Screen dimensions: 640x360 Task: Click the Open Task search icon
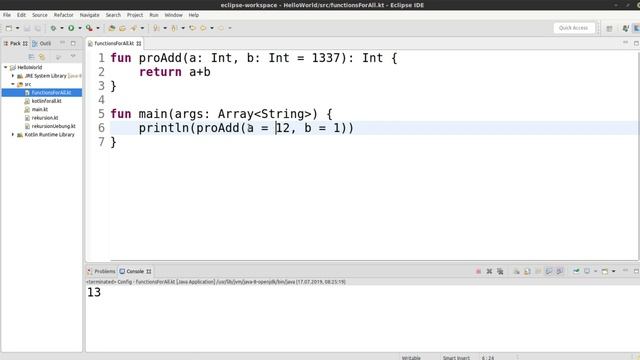click(133, 28)
